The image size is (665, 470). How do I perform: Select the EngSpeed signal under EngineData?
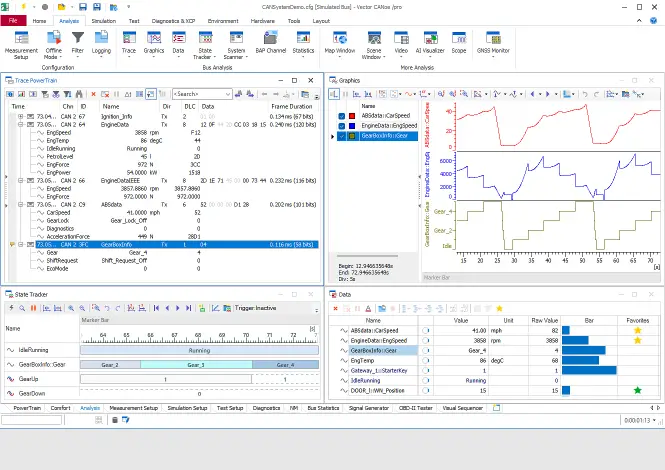59,132
